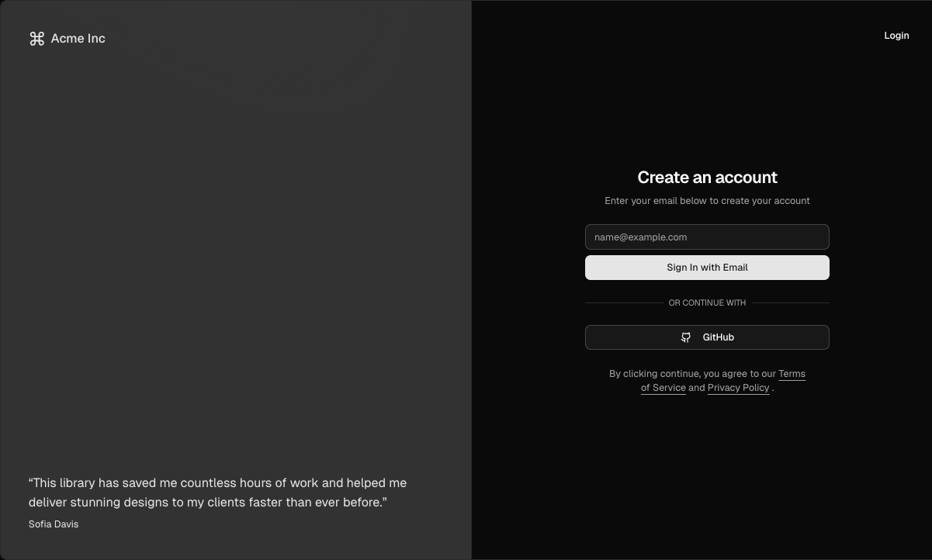Click the GitHub icon inside the sign-in button

pyautogui.click(x=686, y=337)
